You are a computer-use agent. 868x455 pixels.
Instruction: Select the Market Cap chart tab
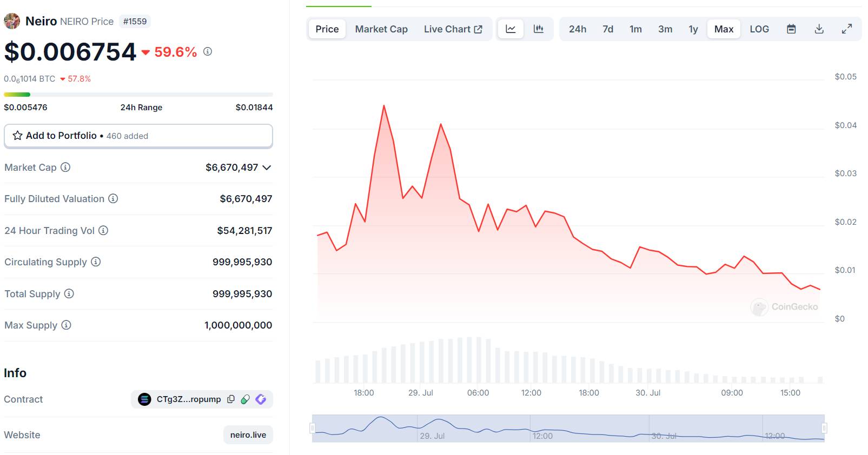coord(381,29)
